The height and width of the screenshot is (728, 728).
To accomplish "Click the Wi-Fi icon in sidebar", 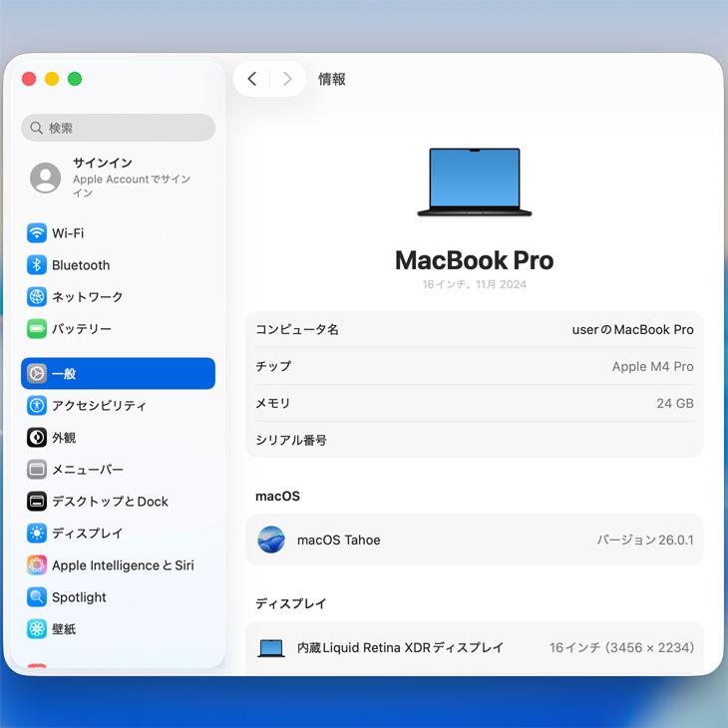I will click(37, 233).
